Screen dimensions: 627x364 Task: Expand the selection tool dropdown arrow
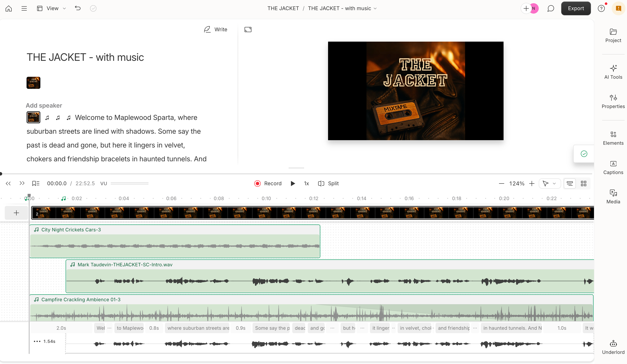click(554, 184)
